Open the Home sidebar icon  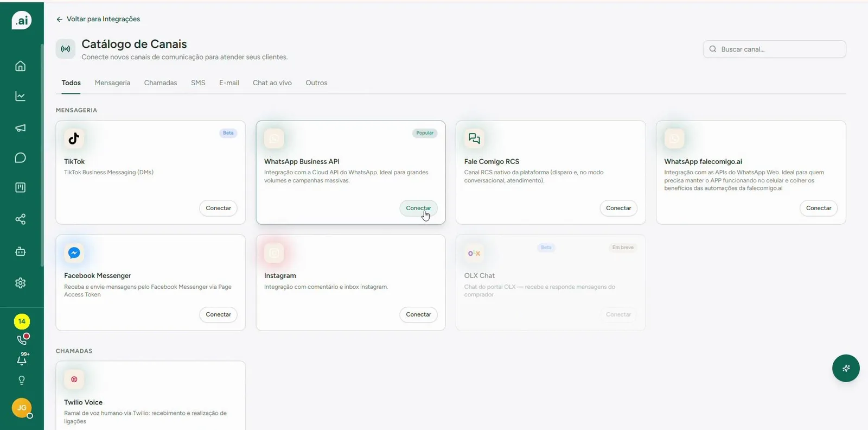tap(21, 66)
